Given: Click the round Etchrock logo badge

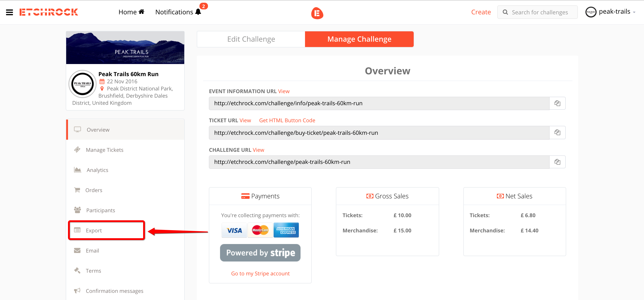Looking at the screenshot, I should (317, 13).
